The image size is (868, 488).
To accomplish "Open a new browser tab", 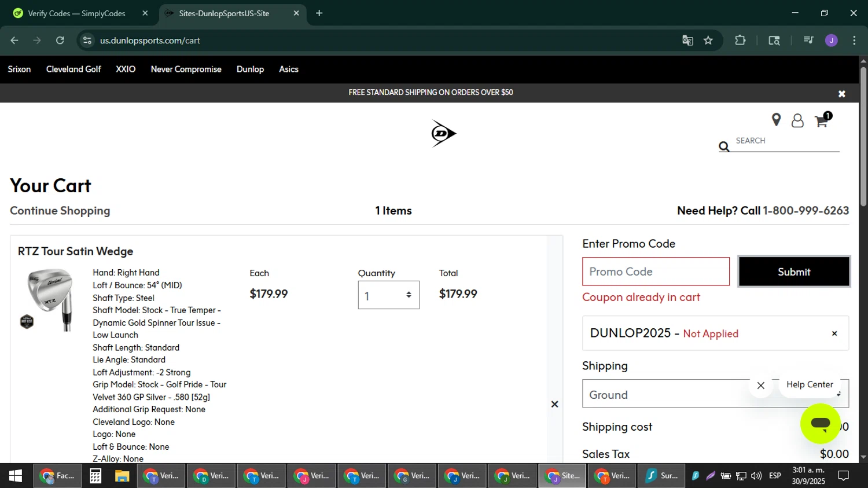I will (319, 13).
